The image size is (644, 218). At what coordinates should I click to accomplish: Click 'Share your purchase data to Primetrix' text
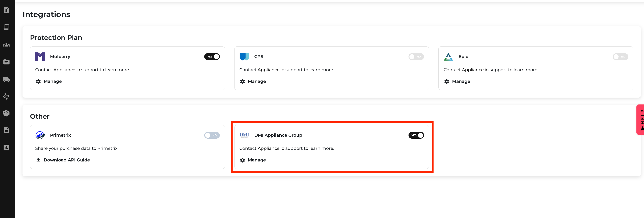(x=76, y=148)
